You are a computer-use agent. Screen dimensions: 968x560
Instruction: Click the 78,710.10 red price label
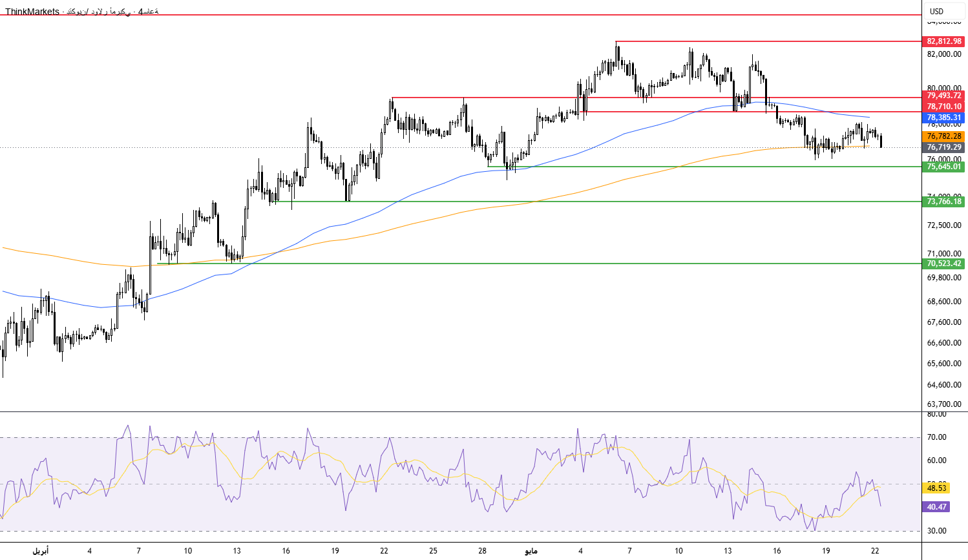coord(944,107)
